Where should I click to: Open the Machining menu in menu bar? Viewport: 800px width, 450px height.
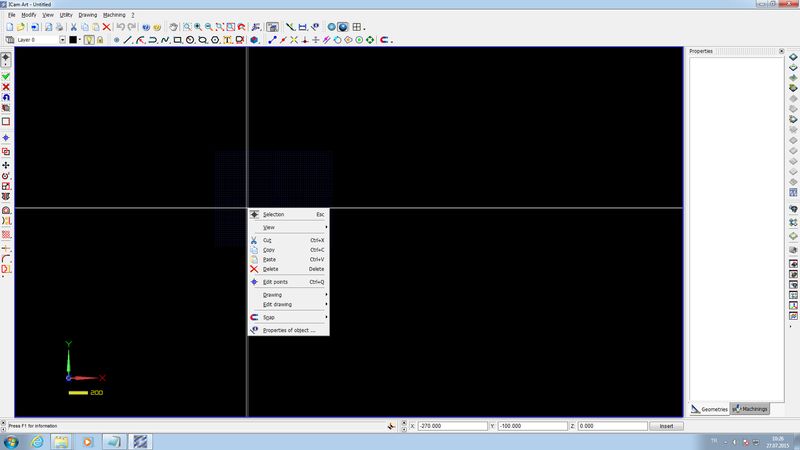pos(114,16)
